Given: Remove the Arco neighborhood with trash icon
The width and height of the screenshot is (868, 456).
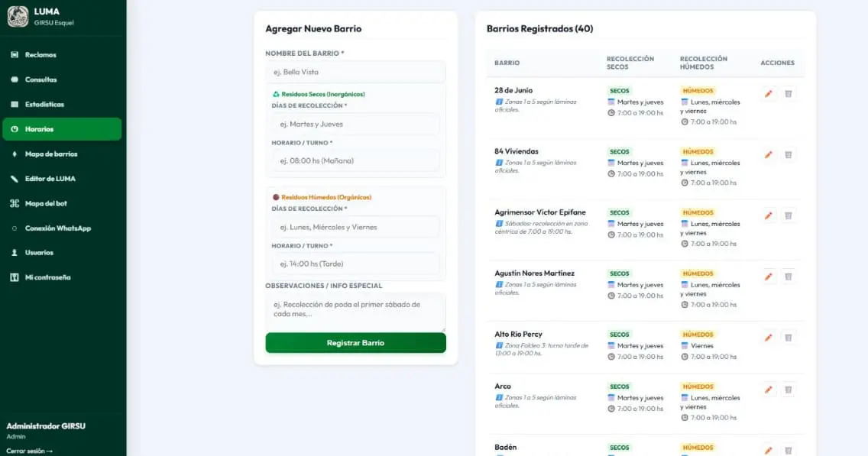Looking at the screenshot, I should pyautogui.click(x=789, y=390).
